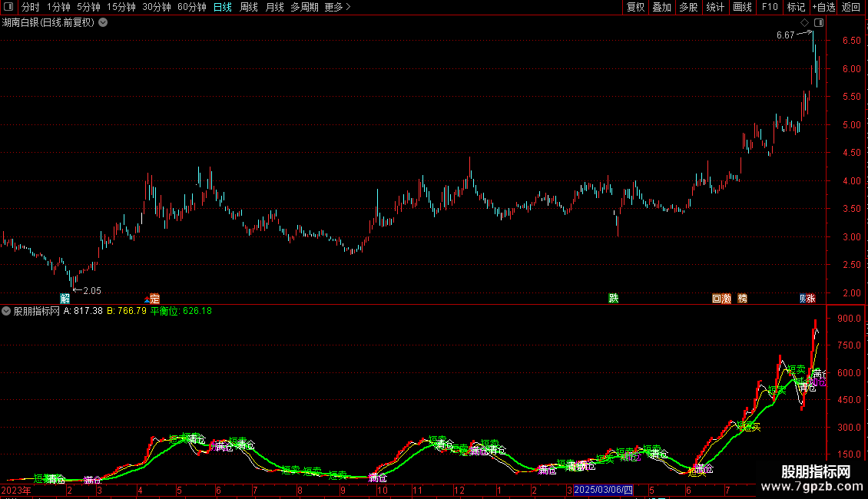Open the 多股 multi-stock view
The image size is (868, 499).
click(689, 7)
